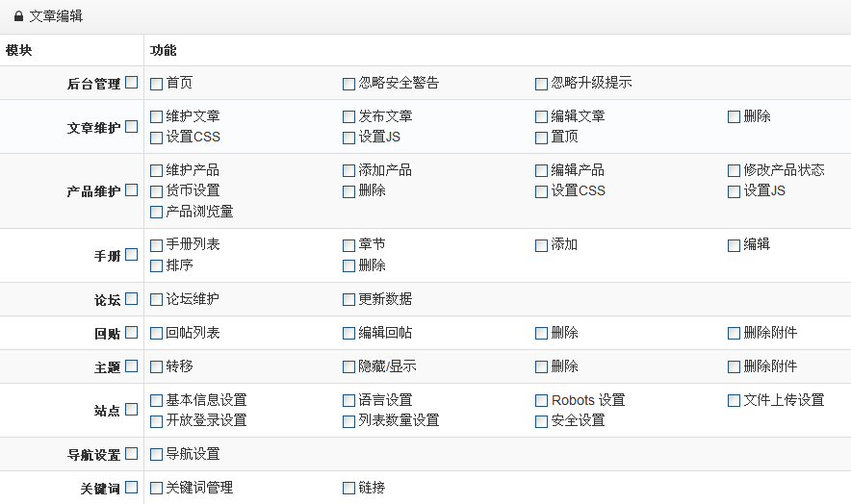The image size is (851, 504).
Task: Check the 导航设置 module checkbox
Action: click(x=131, y=454)
